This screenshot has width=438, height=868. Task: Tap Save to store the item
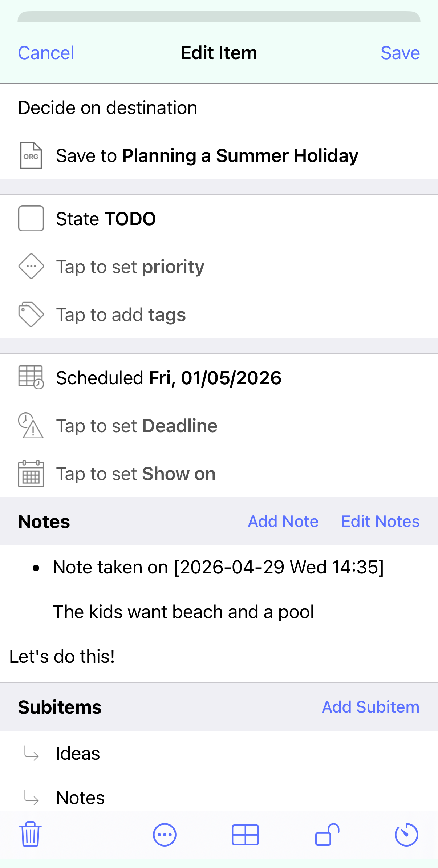coord(400,53)
